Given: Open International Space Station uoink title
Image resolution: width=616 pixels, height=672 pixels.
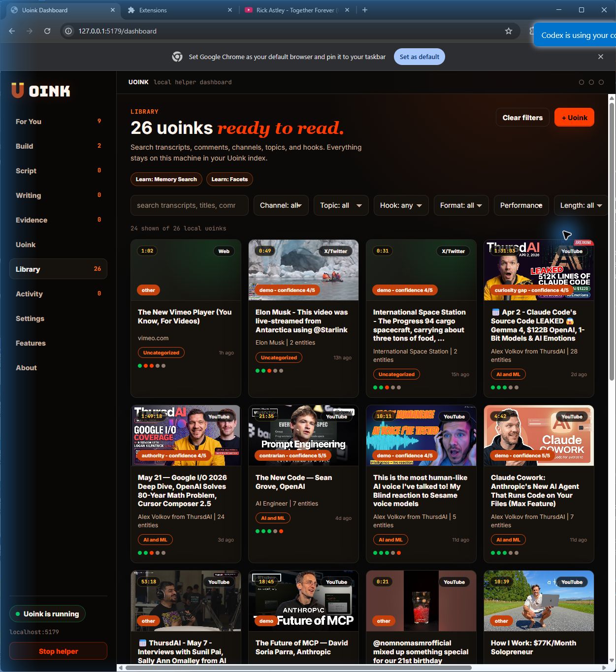Looking at the screenshot, I should [x=419, y=325].
